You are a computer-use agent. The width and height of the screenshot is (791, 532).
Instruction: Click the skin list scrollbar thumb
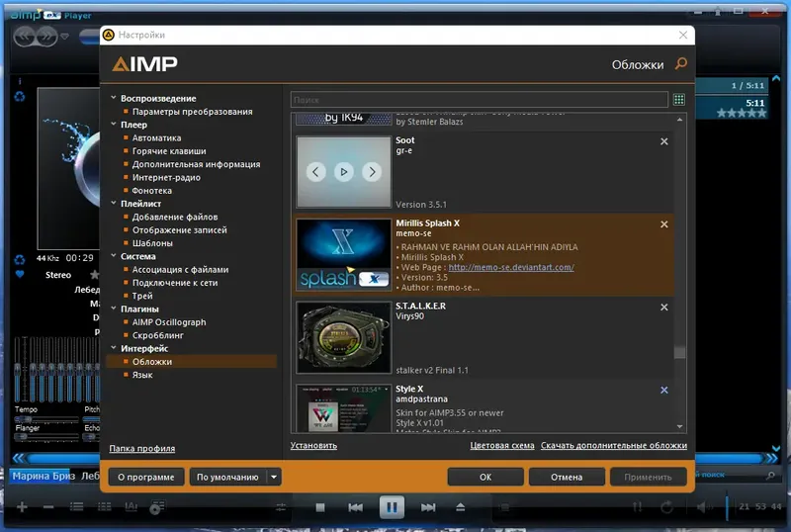click(679, 352)
